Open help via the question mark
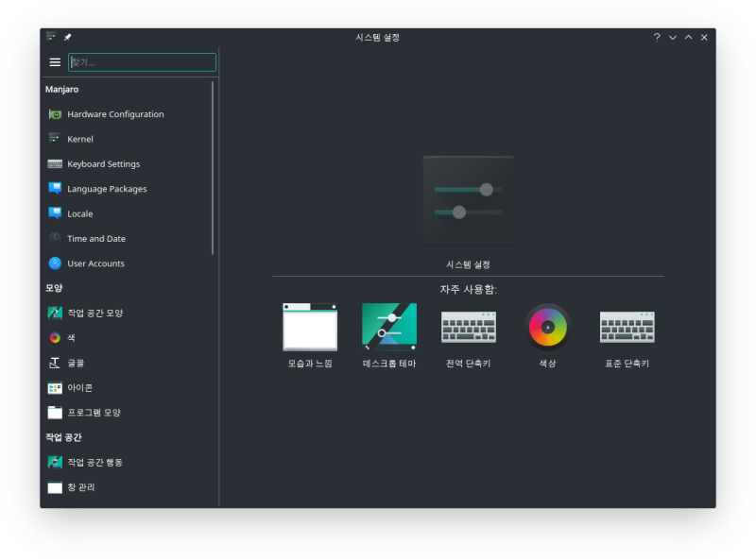 tap(657, 38)
